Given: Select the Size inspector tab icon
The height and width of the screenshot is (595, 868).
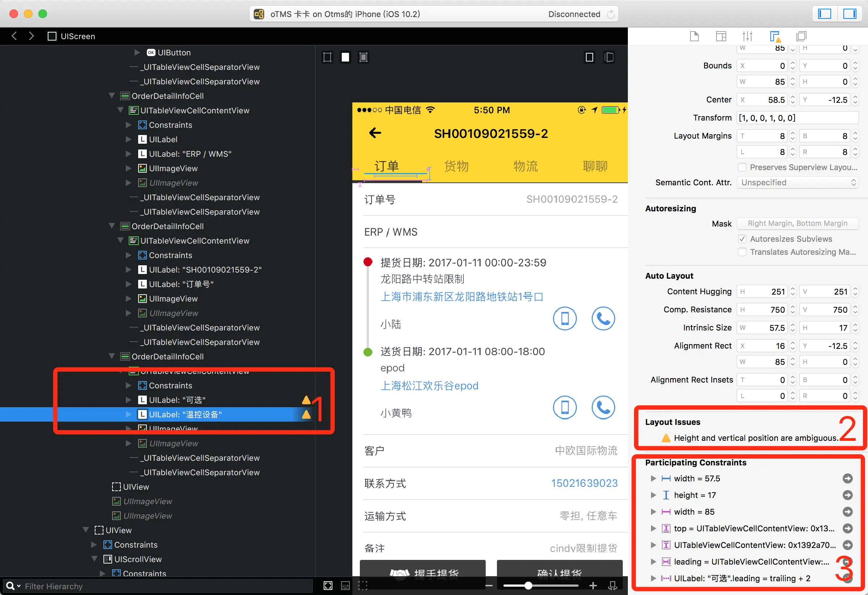Looking at the screenshot, I should coord(775,36).
